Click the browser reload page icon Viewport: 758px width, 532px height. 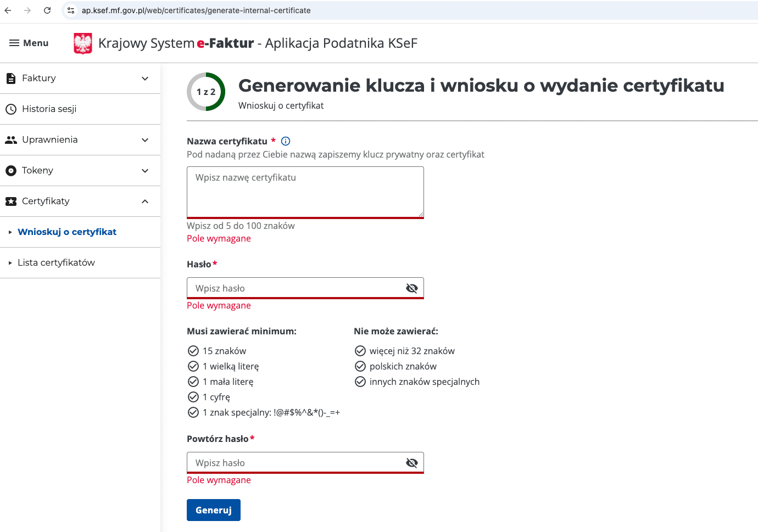47,10
